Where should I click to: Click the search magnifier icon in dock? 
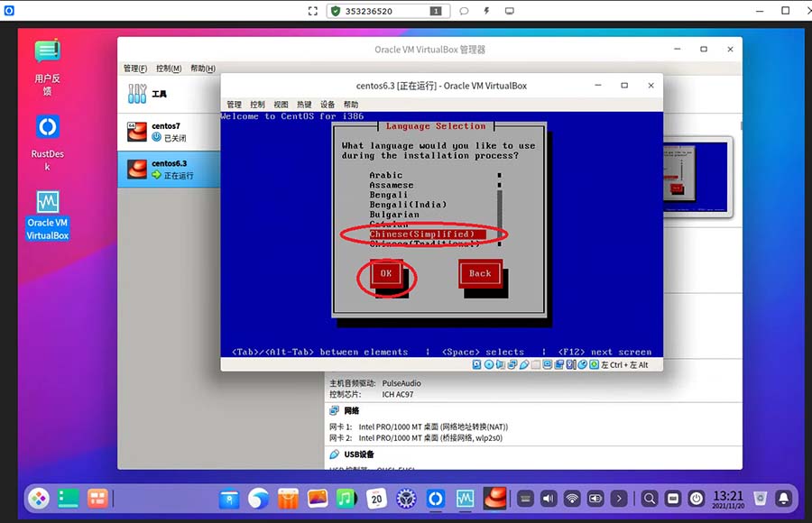649,499
